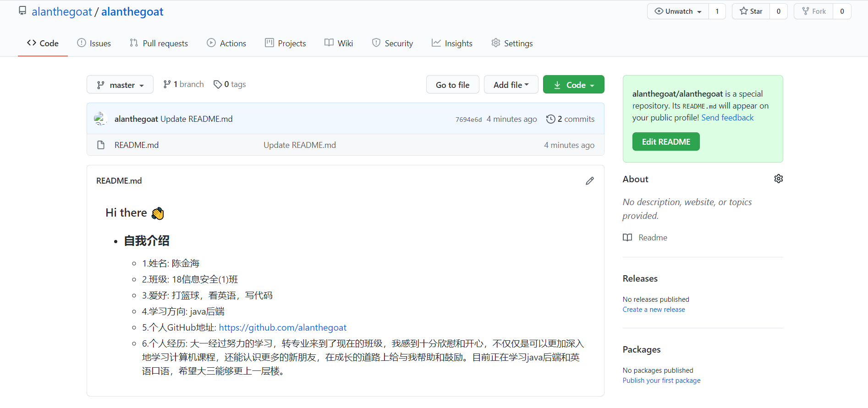
Task: Open the stargazers count beside Star
Action: point(779,11)
